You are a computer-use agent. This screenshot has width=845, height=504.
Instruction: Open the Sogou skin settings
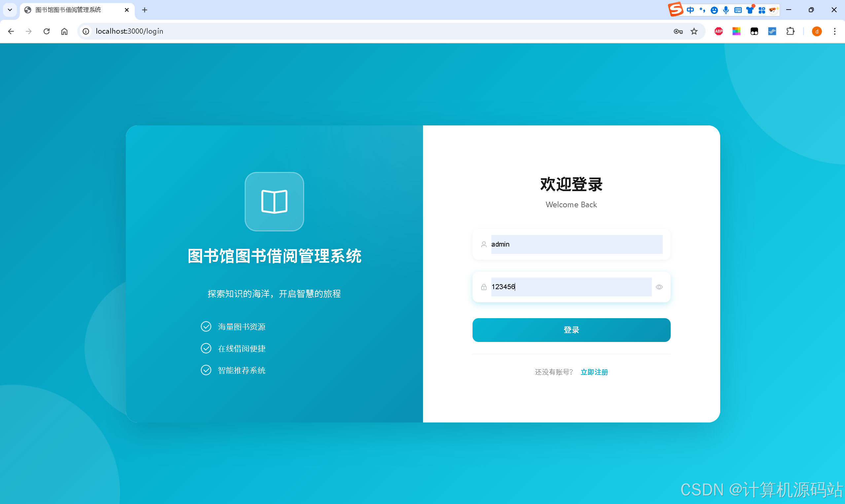point(750,10)
